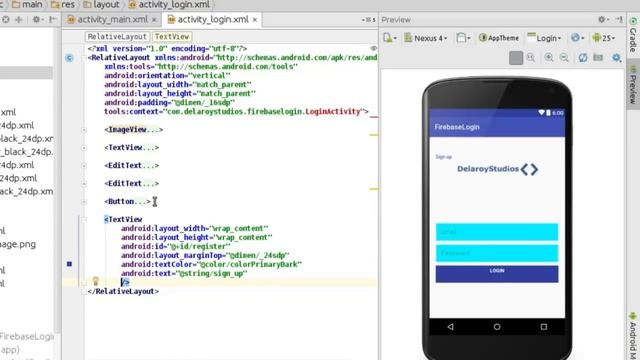Open the Android Monitor side tab
Screen dimensions: 640x360
click(x=633, y=336)
